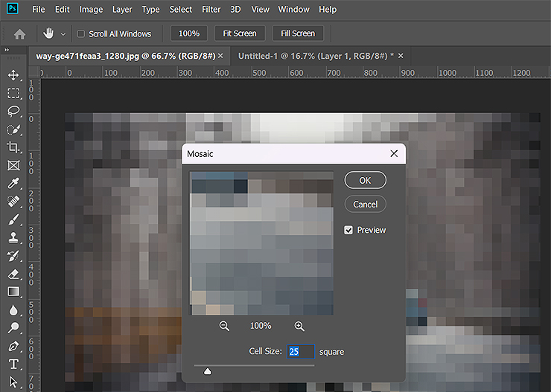Click the horizontal ruler at 600
Screen dimensions: 551x392
pos(296,73)
